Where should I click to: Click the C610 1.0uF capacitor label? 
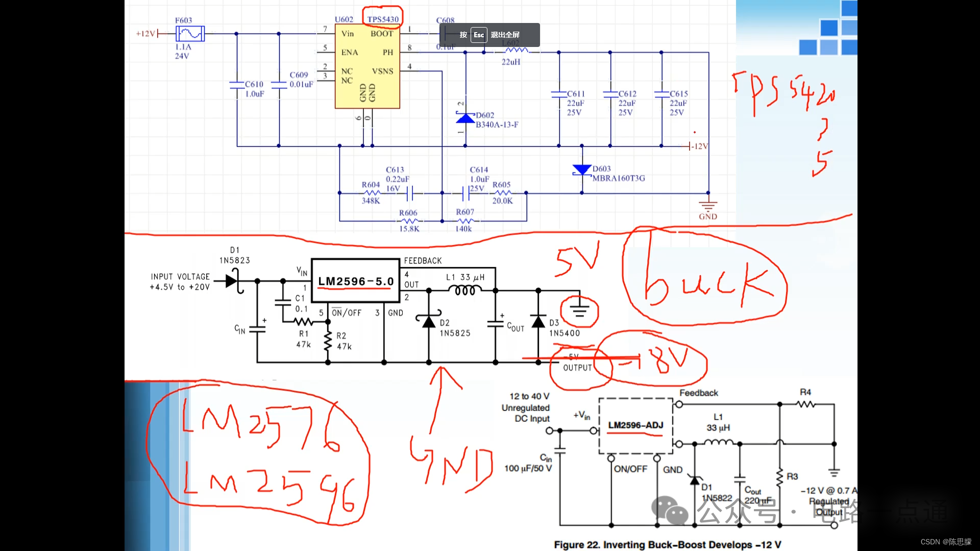point(254,89)
